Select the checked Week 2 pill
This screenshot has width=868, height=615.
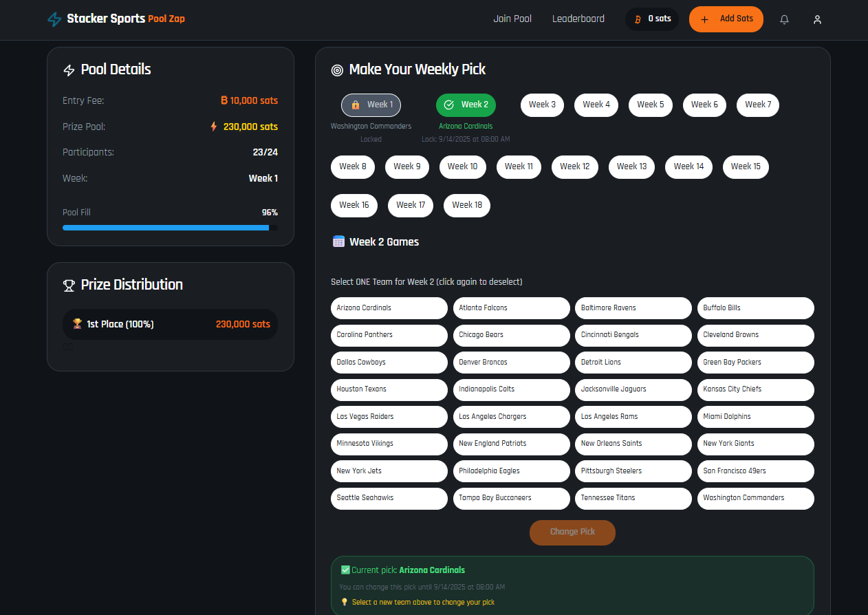tap(466, 105)
